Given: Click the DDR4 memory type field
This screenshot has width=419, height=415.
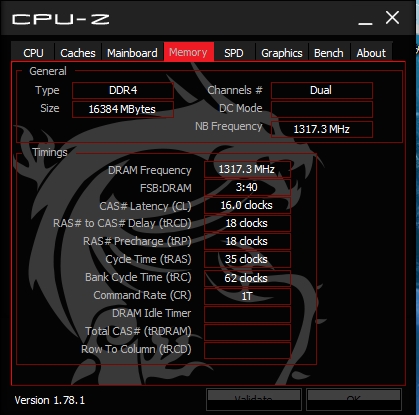Looking at the screenshot, I should point(123,90).
